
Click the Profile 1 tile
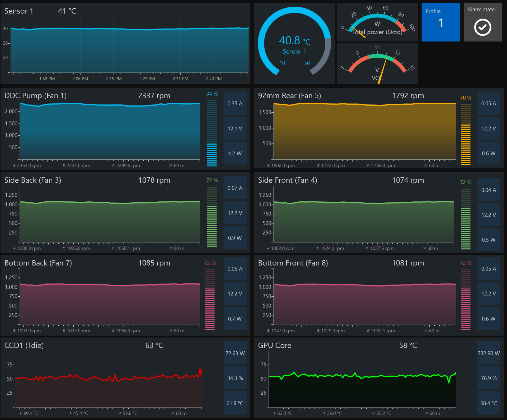click(x=440, y=22)
